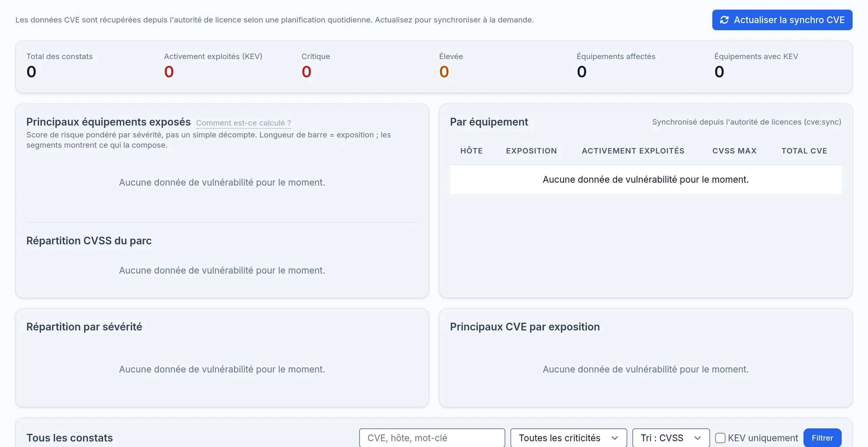Click the 'TOTAL CVE' column header
Viewport: 868px width, 447px height.
click(x=804, y=151)
